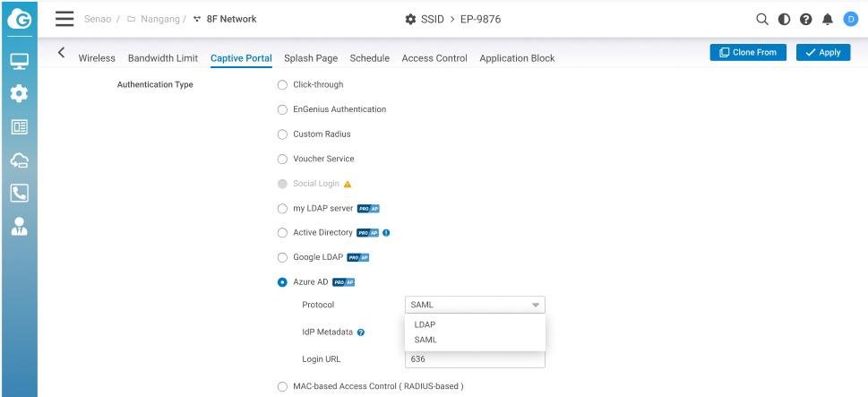Viewport: 868px width, 397px height.
Task: Select the Custom Radius radio button
Action: 282,134
